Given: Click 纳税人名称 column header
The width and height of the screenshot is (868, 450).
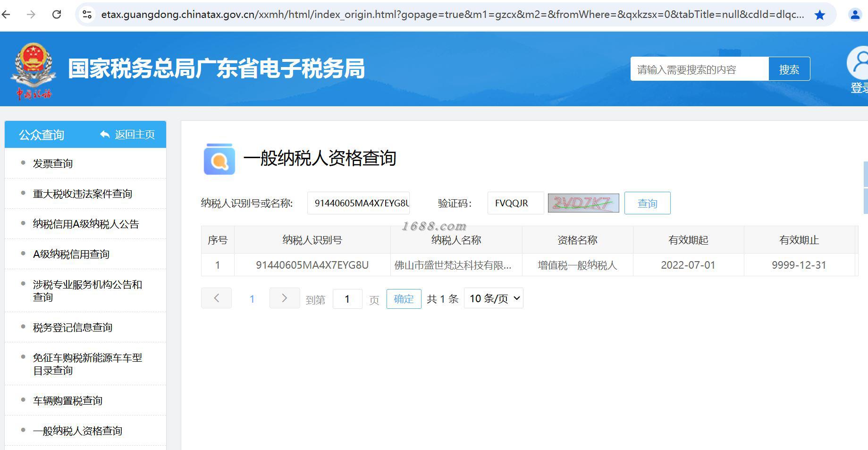Looking at the screenshot, I should (456, 240).
